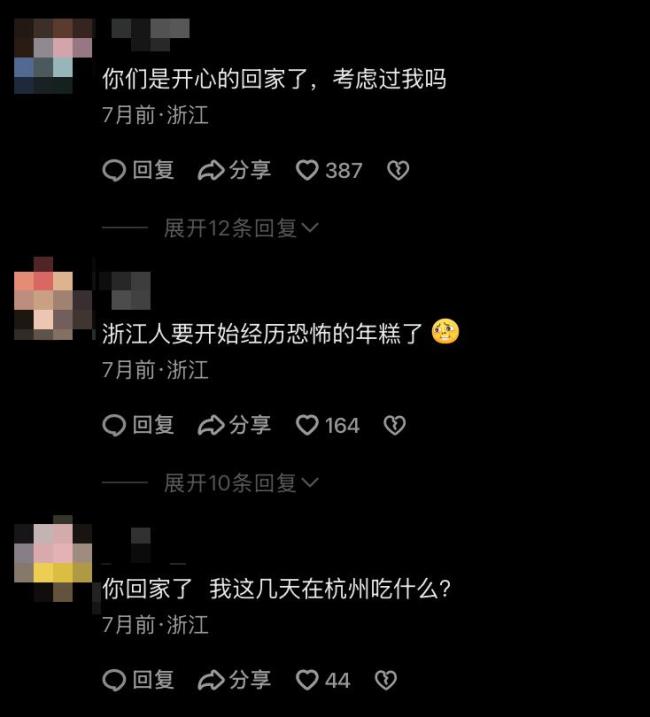Image resolution: width=650 pixels, height=717 pixels.
Task: Expand 展开10条回复 replies
Action: click(x=241, y=483)
